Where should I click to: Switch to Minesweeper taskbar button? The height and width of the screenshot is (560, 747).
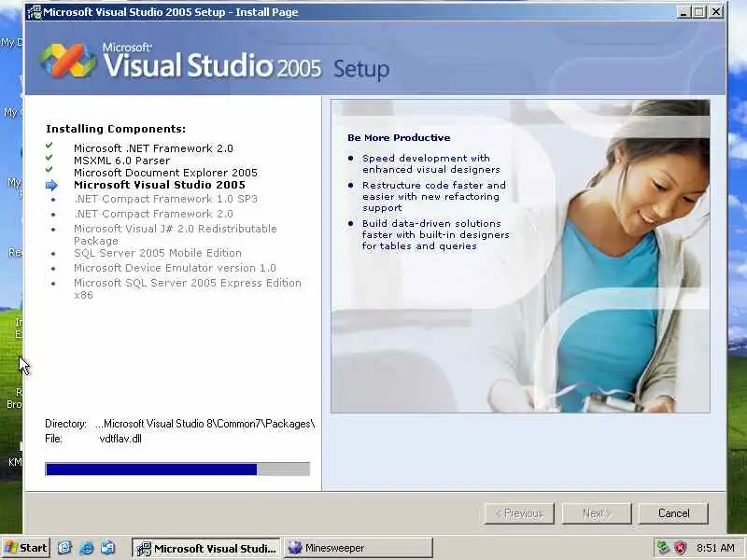point(359,548)
